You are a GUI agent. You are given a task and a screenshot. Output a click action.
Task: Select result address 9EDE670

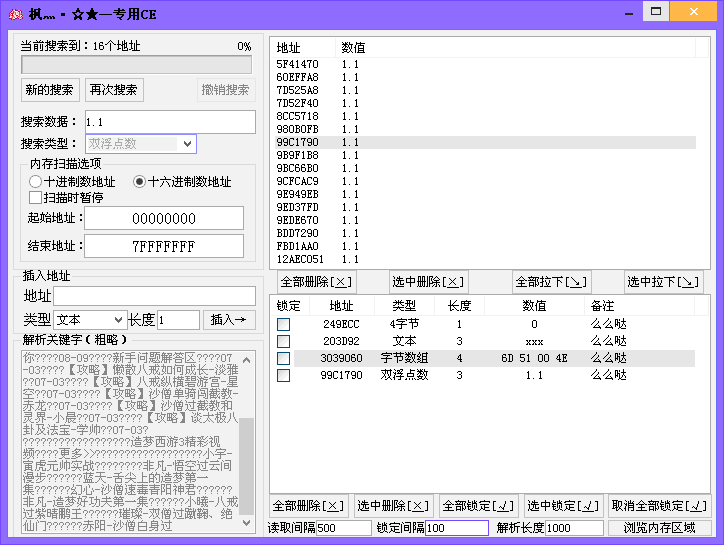coord(297,220)
